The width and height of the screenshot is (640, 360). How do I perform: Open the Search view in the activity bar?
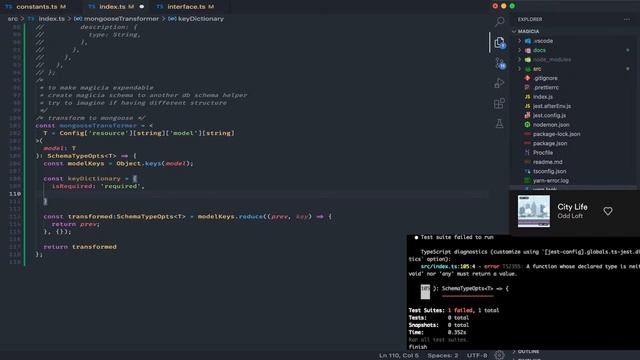click(499, 22)
